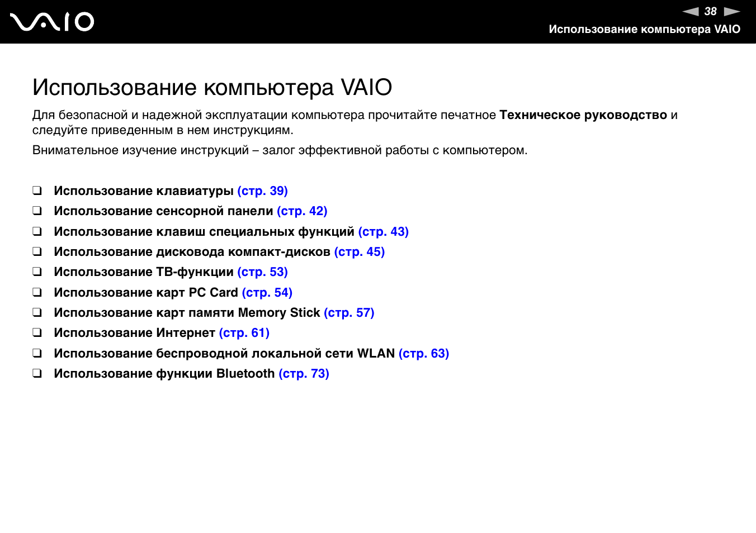
Task: Click page number 38 in header
Action: point(711,11)
